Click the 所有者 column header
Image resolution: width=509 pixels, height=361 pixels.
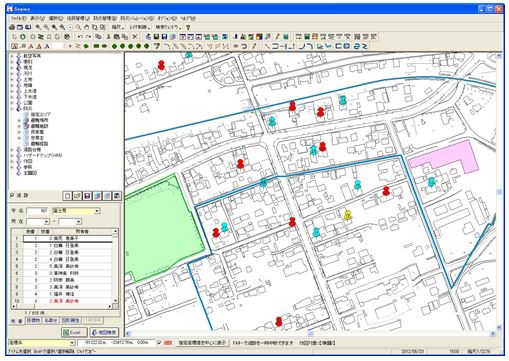coord(82,231)
